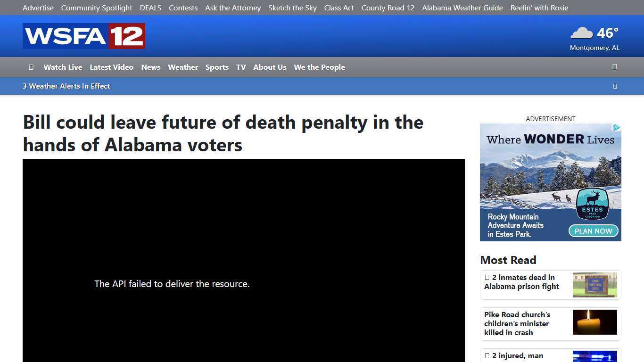Click the candle thumbnail for the Pike Road story
The image size is (644, 362).
[x=594, y=322]
